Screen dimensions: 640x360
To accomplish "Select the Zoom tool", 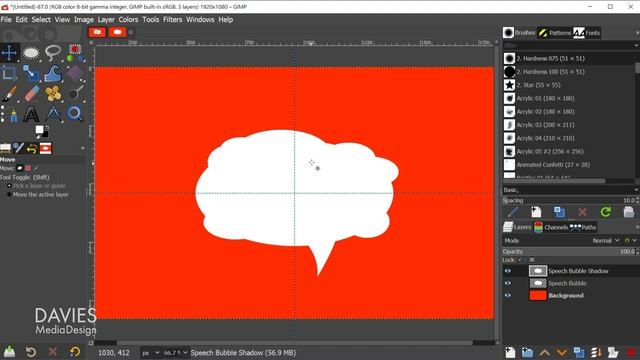I will [x=75, y=114].
